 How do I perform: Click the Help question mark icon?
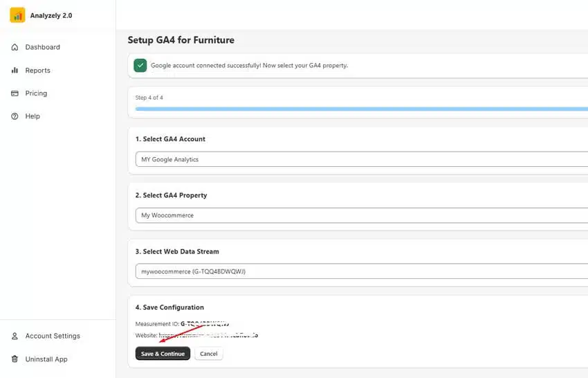[x=15, y=116]
